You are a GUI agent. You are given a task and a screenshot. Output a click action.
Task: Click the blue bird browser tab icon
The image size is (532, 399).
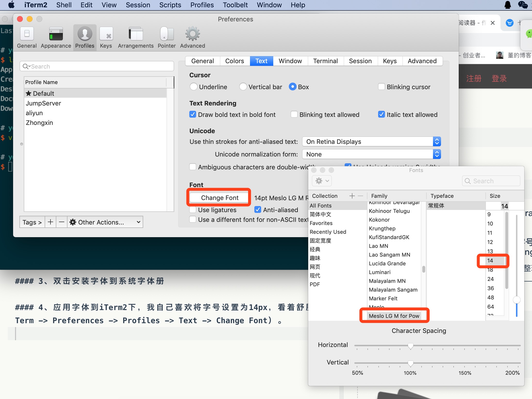click(x=510, y=23)
